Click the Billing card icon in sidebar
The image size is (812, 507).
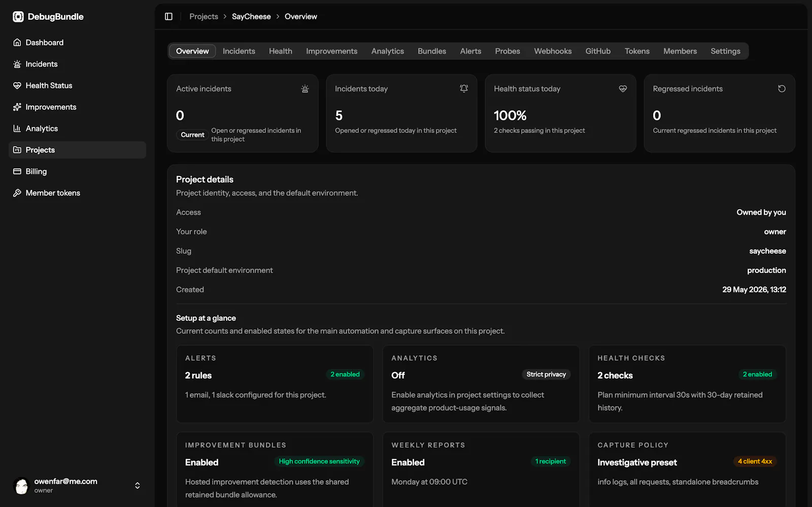[x=17, y=172]
